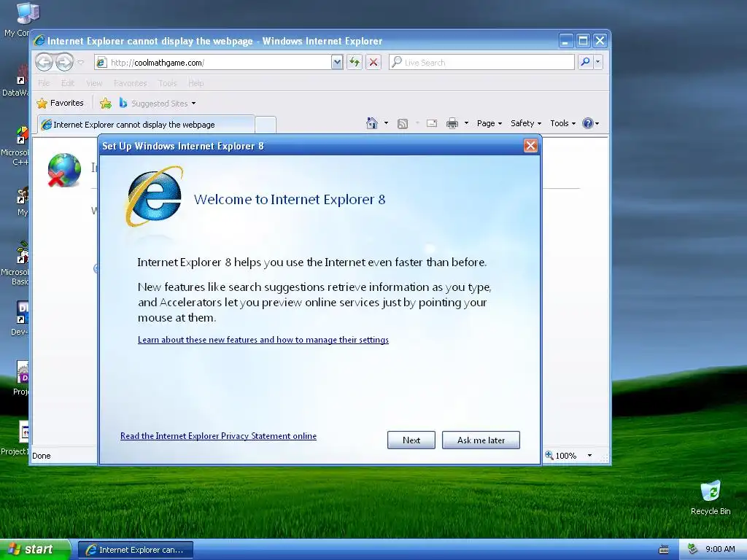Open the Recycle Bin desktop icon
747x560 pixels.
point(711,497)
